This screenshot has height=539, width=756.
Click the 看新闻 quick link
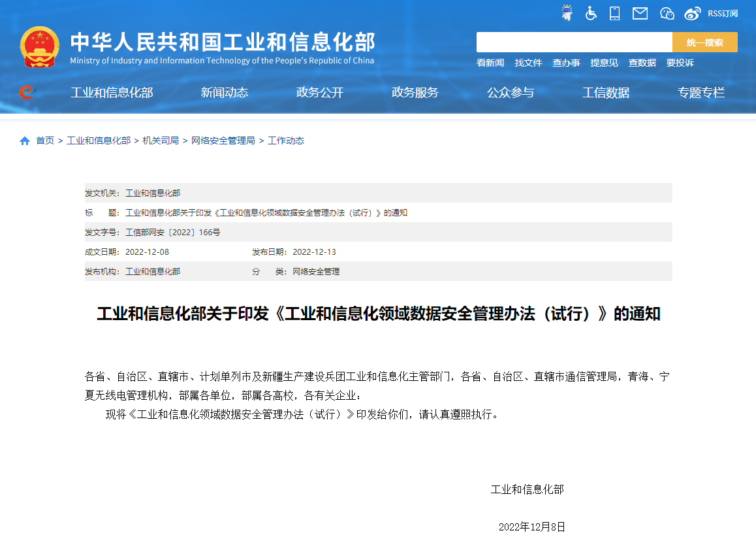(x=490, y=62)
